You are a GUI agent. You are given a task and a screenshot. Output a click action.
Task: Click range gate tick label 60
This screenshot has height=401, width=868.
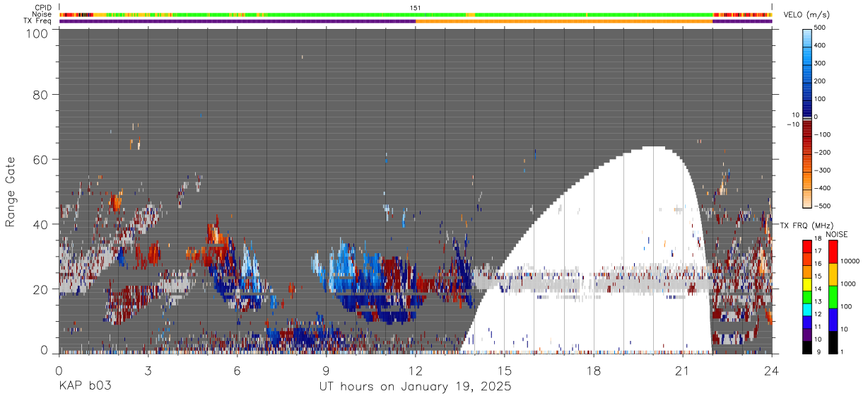pos(41,159)
